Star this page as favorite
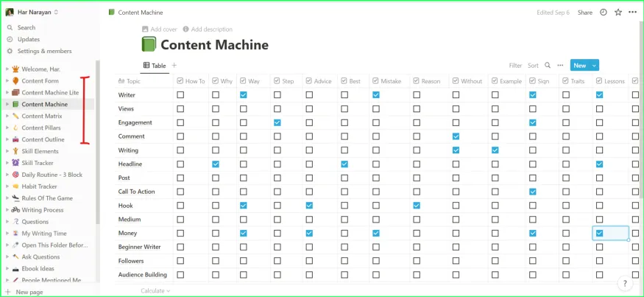Screen dimensions: 644x297 coord(618,13)
